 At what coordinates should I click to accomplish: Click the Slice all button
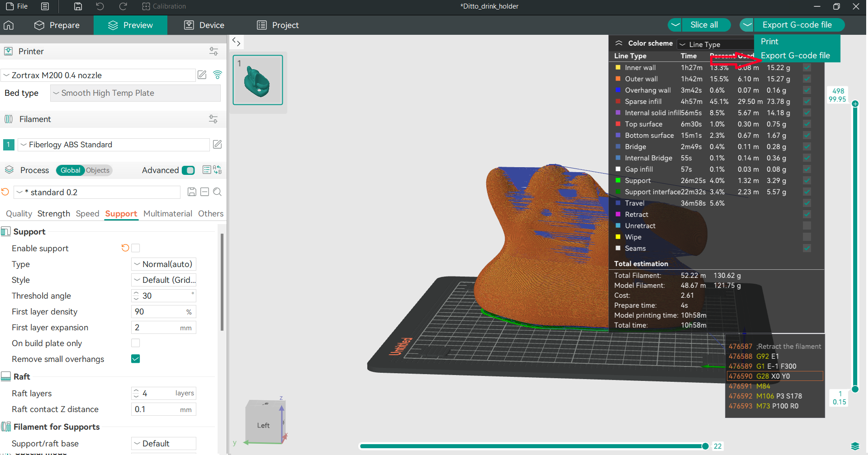[x=704, y=25]
